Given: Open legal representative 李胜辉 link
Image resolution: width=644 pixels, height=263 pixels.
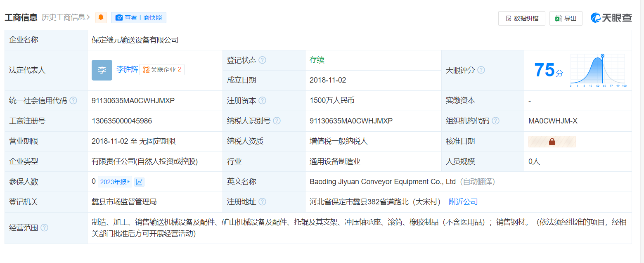Looking at the screenshot, I should 127,69.
